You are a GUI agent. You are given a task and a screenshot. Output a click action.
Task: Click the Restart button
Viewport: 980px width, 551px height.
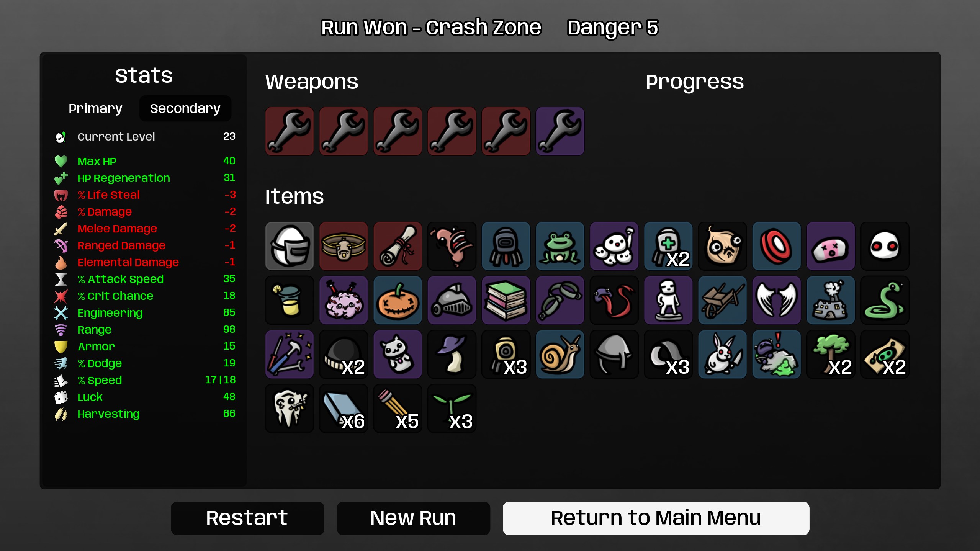tap(247, 518)
